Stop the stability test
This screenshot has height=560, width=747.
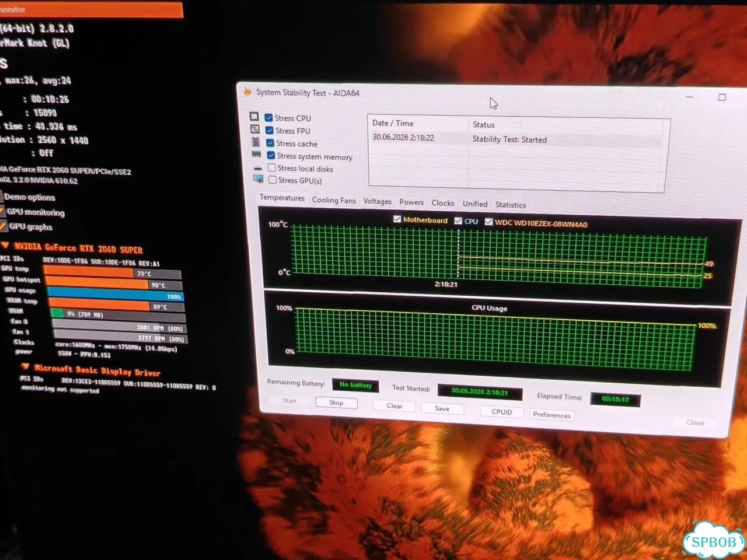click(336, 402)
